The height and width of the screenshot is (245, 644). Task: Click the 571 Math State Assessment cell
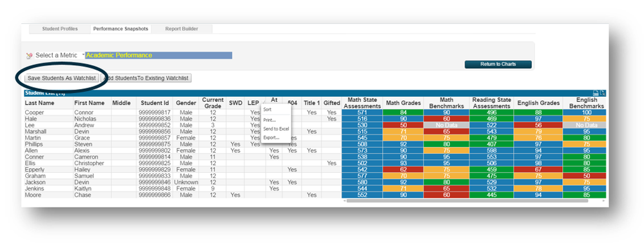(362, 112)
